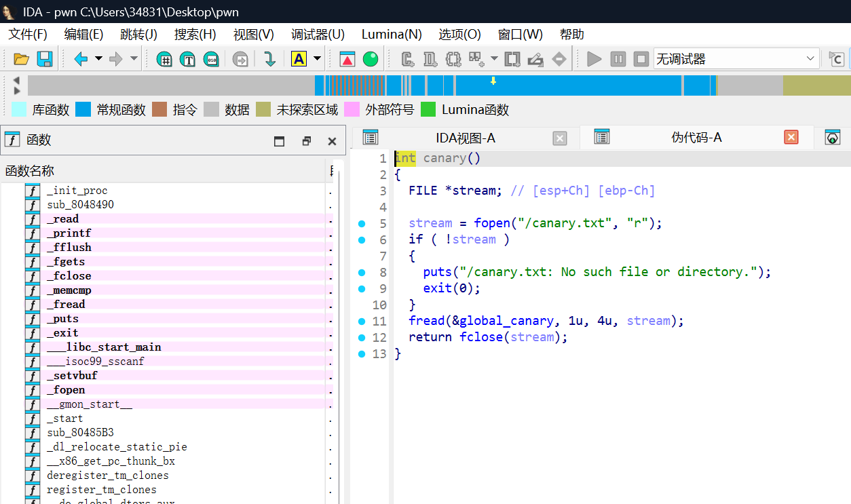851x504 pixels.
Task: Open the 视图(V) menu
Action: [x=254, y=34]
